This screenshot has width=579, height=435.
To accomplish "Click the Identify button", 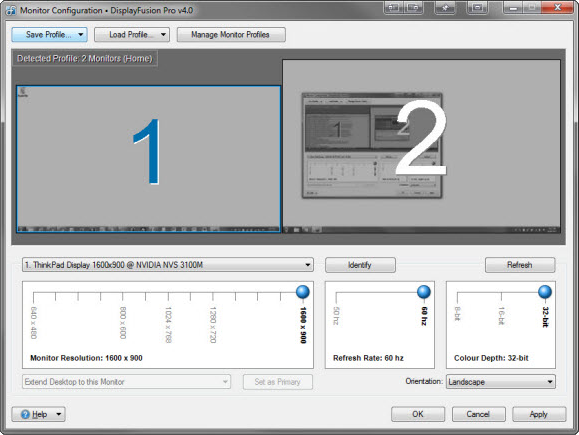I will (x=360, y=265).
